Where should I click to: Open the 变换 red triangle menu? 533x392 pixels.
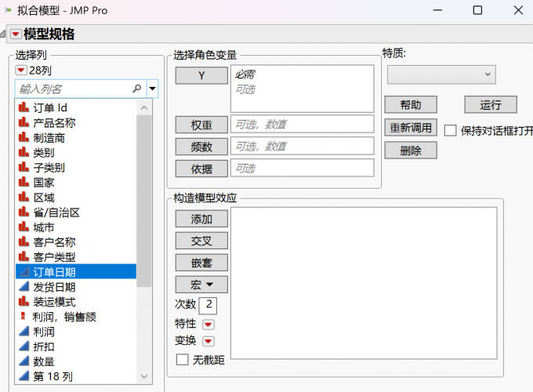[208, 341]
